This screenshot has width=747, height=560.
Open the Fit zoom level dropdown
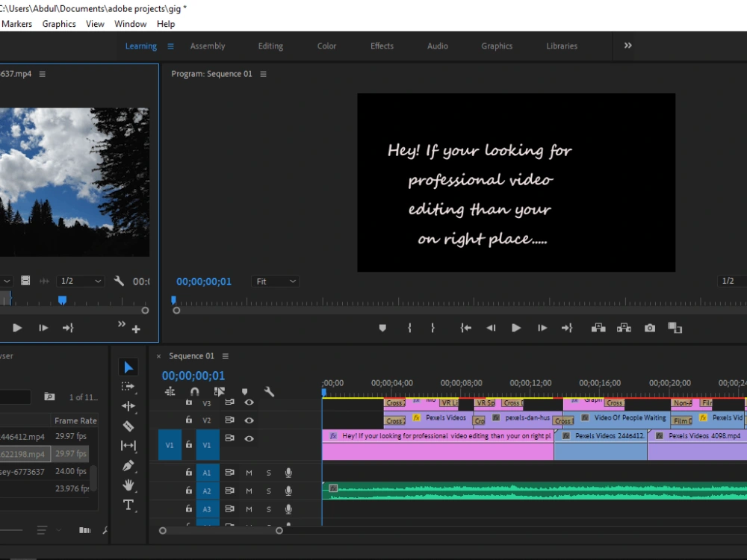[x=276, y=281]
